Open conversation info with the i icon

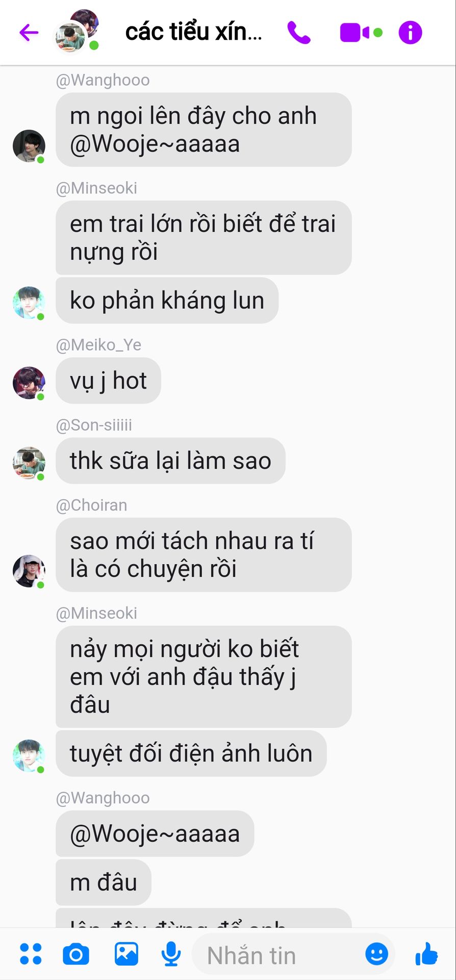click(410, 33)
